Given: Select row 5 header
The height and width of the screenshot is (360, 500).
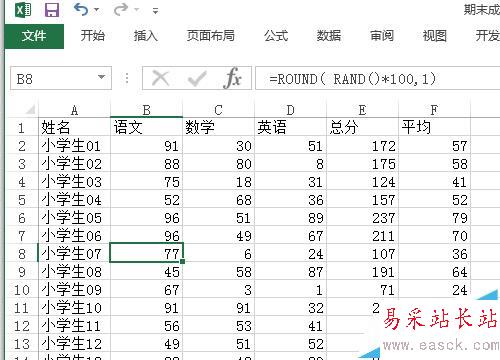Looking at the screenshot, I should [22, 200].
